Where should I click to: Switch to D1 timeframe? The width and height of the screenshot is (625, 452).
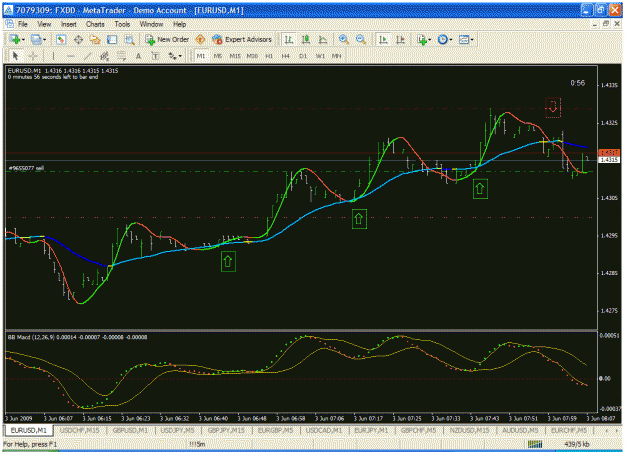click(x=303, y=56)
